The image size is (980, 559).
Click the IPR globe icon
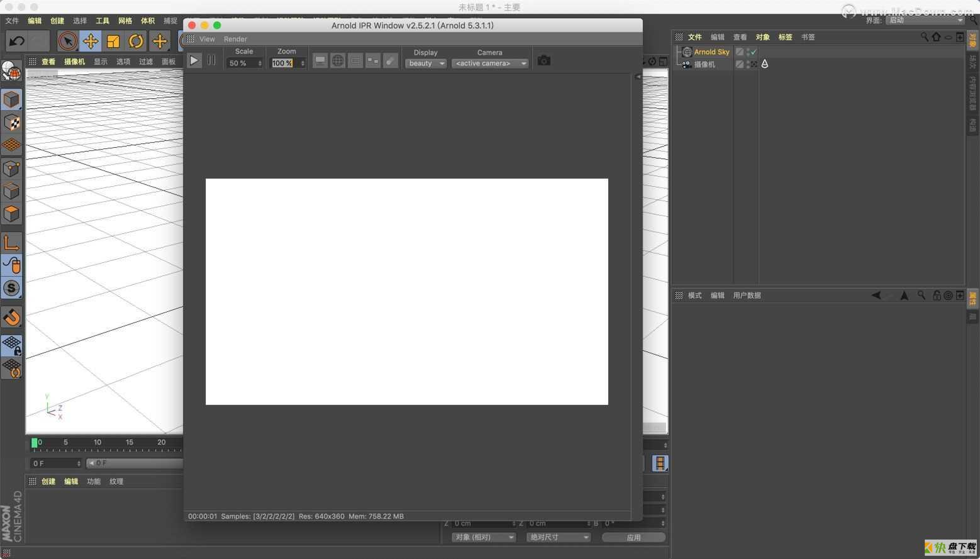(338, 60)
